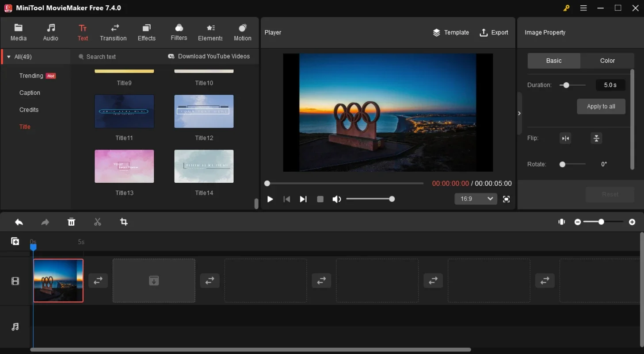Adjust the player volume slider
This screenshot has height=354, width=644.
tap(370, 199)
